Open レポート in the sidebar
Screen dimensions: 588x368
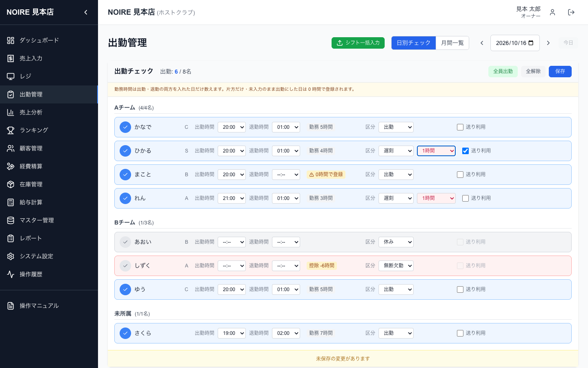(x=49, y=238)
